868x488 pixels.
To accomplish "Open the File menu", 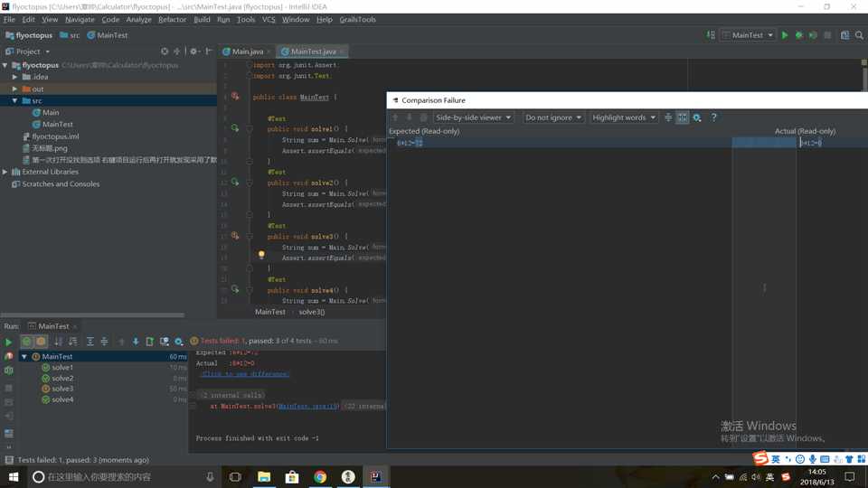I will click(9, 19).
